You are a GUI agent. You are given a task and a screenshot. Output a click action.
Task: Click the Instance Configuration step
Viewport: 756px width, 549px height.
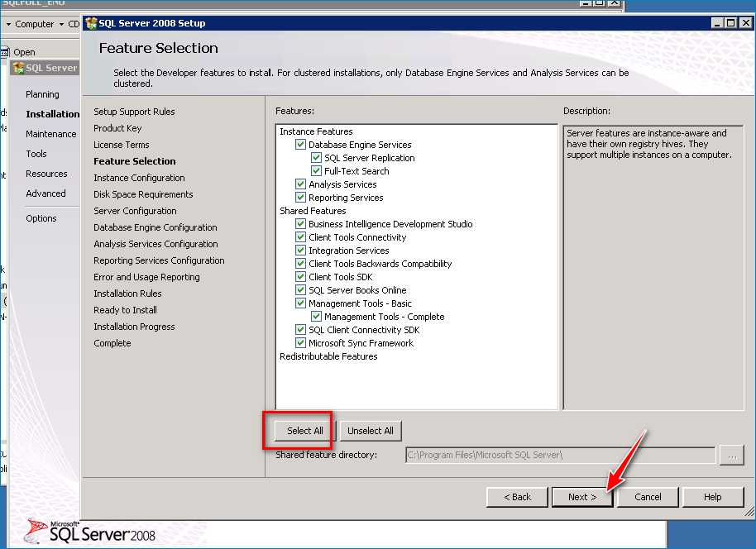[139, 178]
